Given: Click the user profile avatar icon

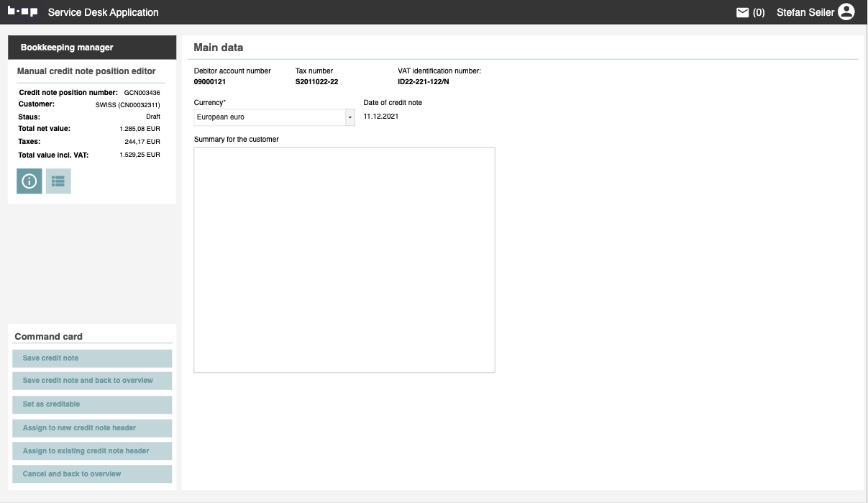Looking at the screenshot, I should (x=846, y=12).
